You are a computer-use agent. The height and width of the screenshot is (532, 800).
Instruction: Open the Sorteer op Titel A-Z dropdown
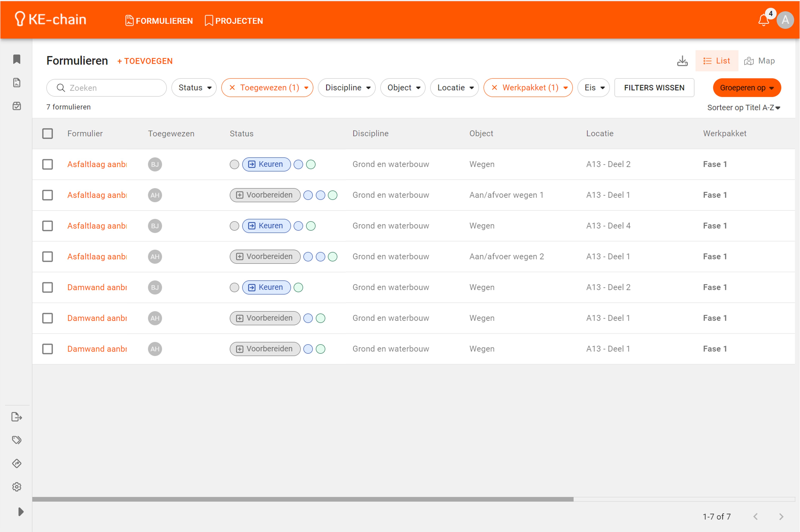[x=743, y=107]
